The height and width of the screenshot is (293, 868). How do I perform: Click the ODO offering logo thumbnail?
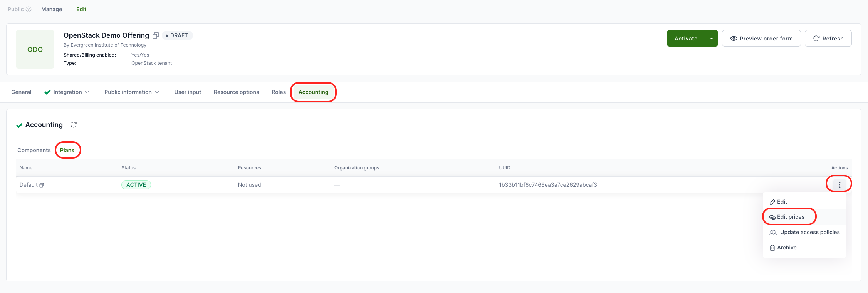[35, 49]
